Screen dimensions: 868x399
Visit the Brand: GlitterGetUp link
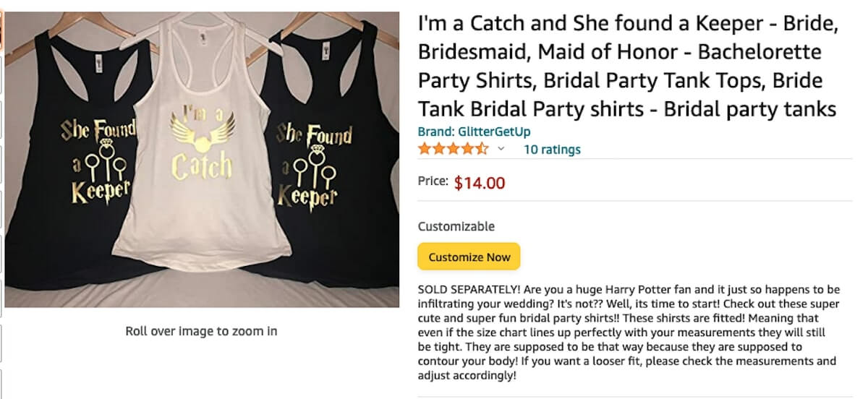[x=472, y=132]
